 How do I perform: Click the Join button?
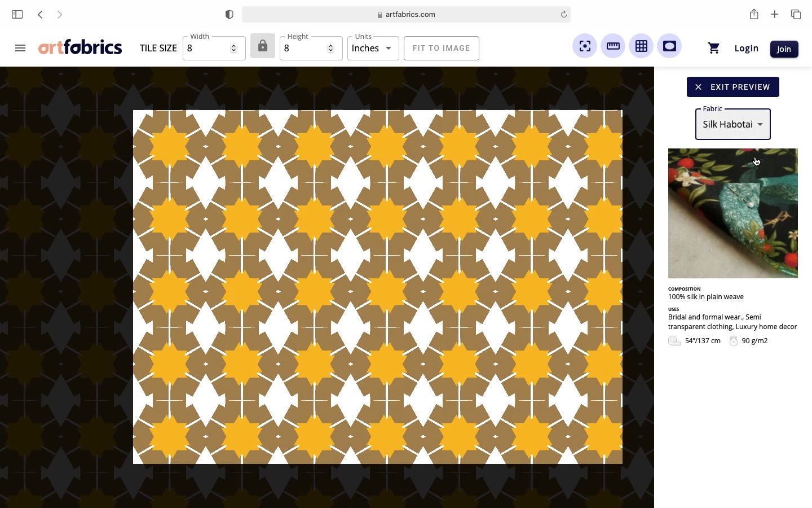pos(784,49)
